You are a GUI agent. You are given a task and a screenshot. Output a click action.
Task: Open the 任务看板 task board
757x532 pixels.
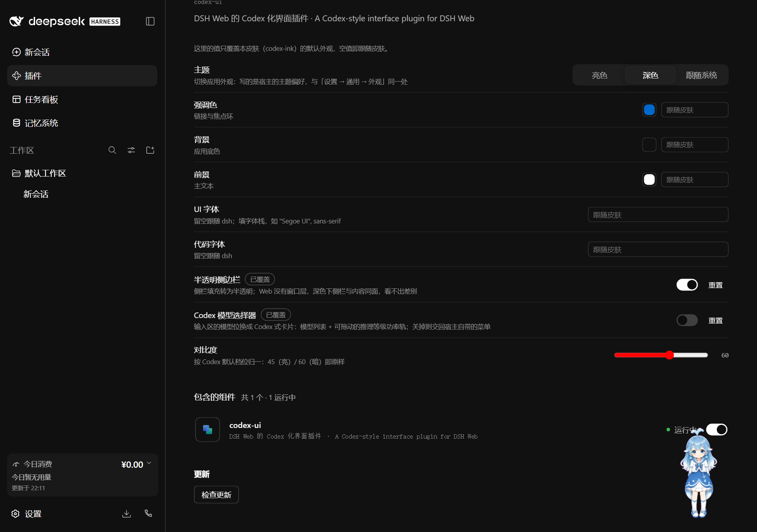coord(82,99)
